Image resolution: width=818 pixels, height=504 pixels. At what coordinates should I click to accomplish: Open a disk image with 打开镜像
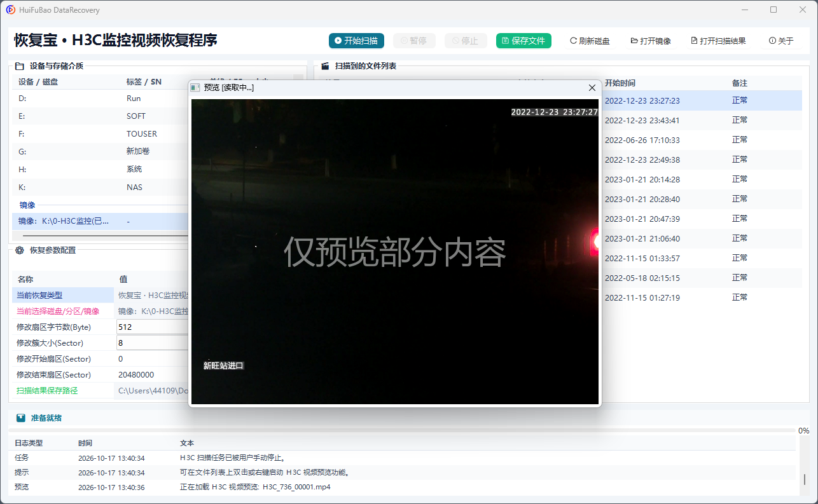[x=651, y=41]
